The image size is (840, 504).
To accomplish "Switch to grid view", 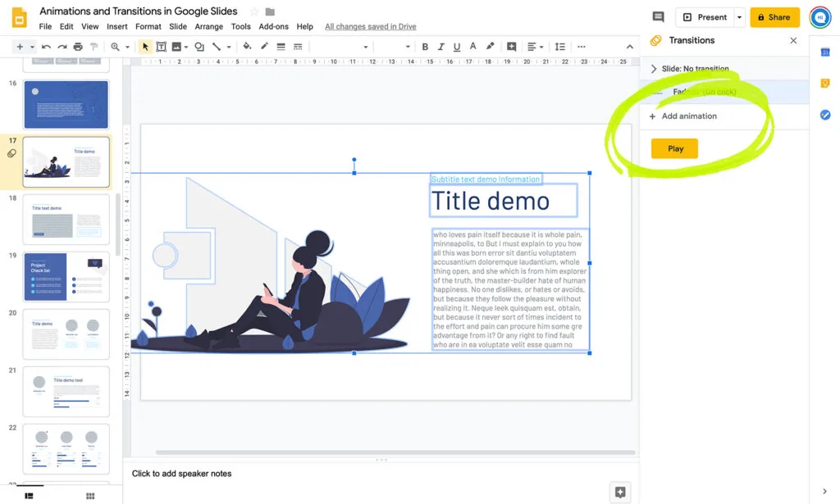I will click(90, 496).
